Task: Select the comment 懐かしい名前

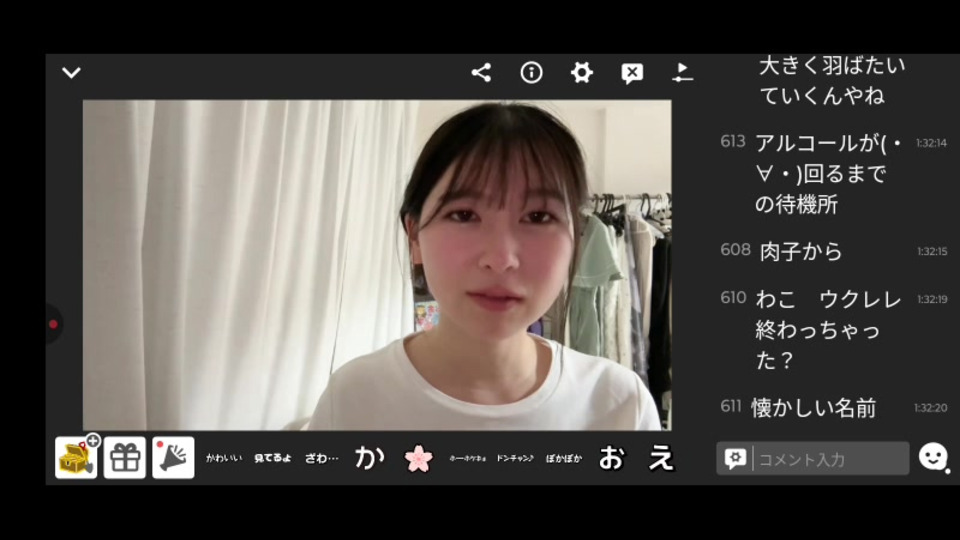Action: coord(814,408)
